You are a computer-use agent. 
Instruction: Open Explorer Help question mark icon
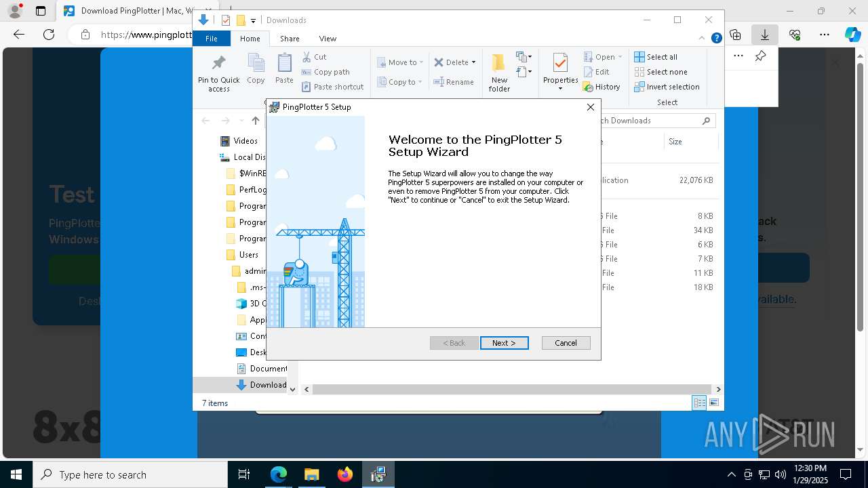tap(716, 39)
